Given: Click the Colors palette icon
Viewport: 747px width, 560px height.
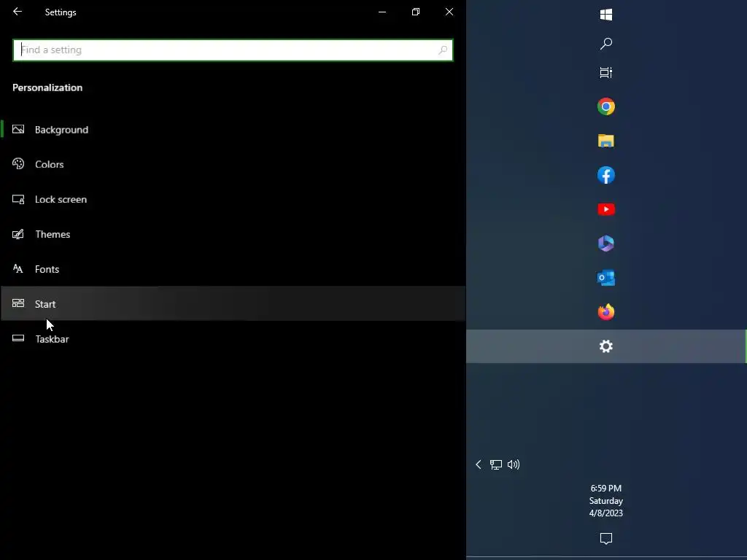Looking at the screenshot, I should (x=18, y=164).
